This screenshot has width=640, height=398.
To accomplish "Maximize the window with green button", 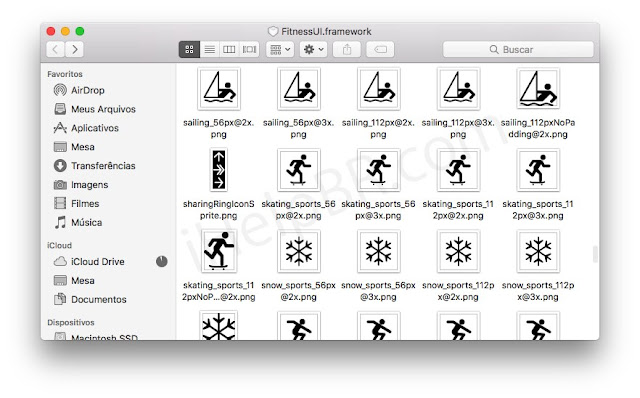I will [x=80, y=31].
